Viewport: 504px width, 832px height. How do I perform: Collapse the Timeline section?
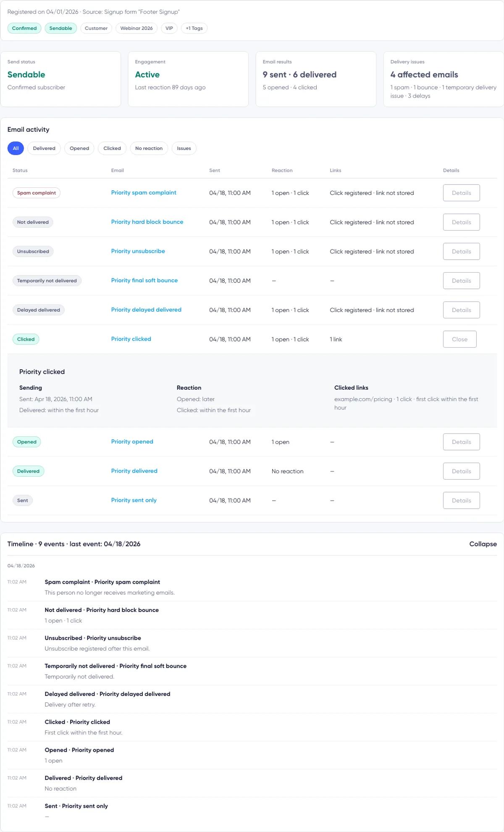pos(483,544)
